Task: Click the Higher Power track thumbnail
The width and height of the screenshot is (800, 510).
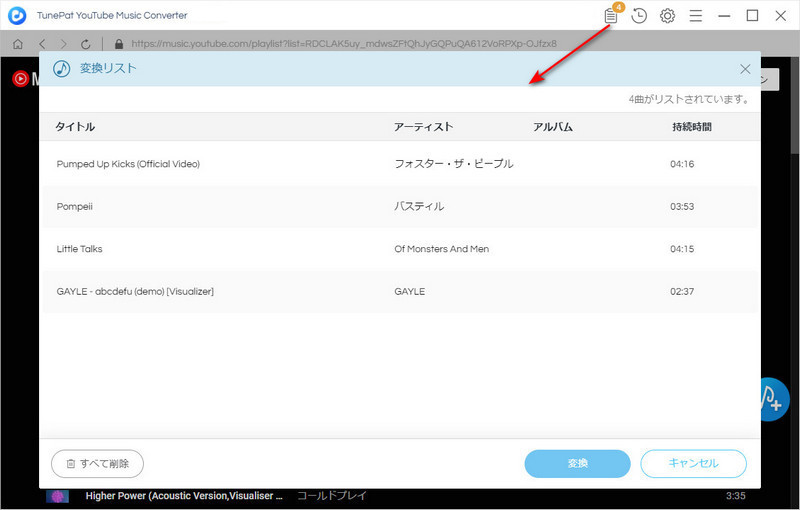Action: [57, 496]
